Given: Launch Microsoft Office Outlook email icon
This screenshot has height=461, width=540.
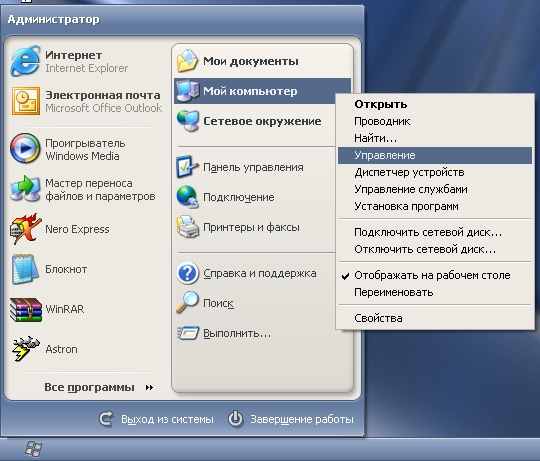Looking at the screenshot, I should tap(26, 101).
